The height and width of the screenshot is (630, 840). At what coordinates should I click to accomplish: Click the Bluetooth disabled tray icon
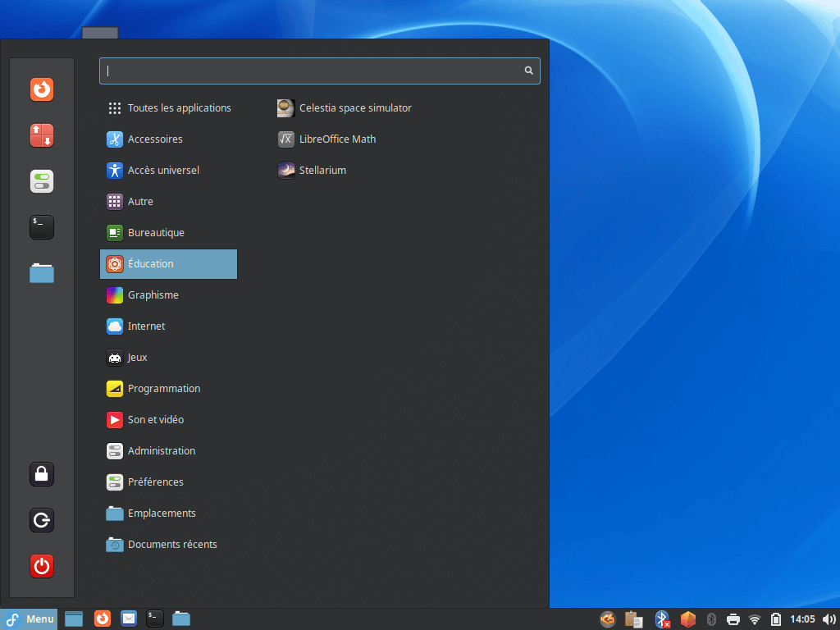point(662,619)
